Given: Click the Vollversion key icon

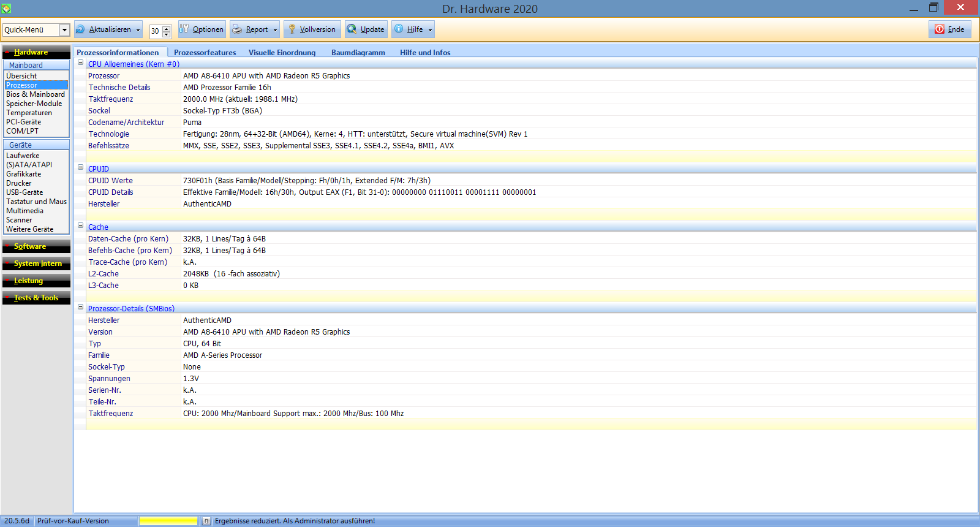Looking at the screenshot, I should click(292, 29).
